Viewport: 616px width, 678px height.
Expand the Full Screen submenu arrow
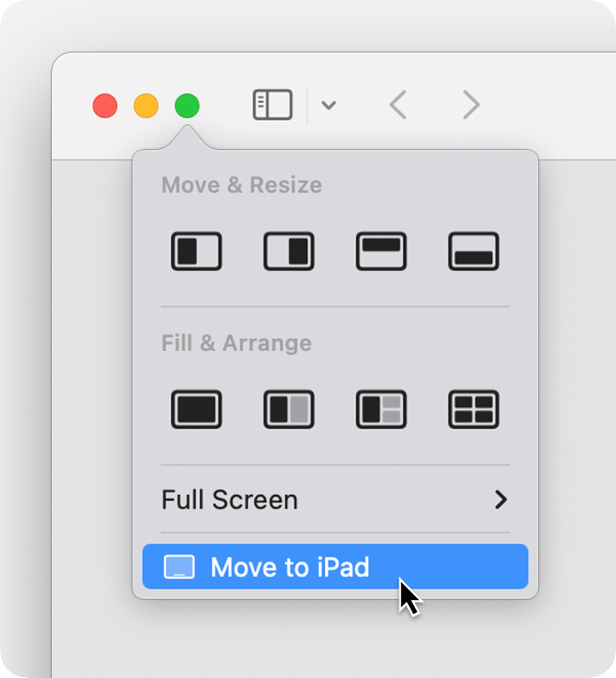501,500
